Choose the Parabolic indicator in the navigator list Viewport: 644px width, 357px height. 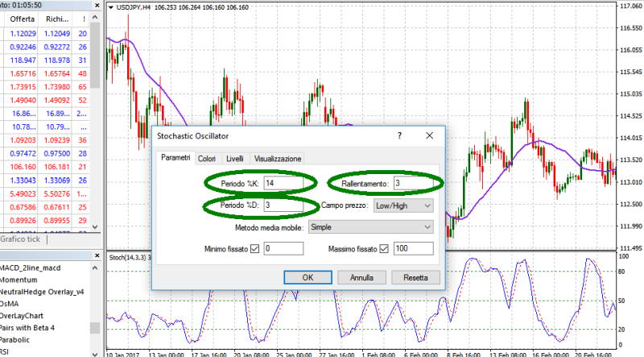click(19, 338)
